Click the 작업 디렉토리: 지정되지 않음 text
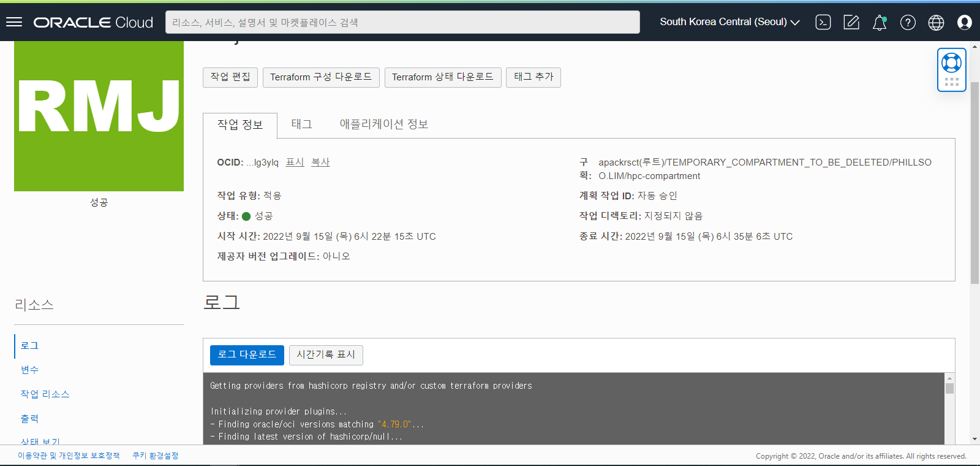Screen dimensions: 980x466 click(x=641, y=216)
